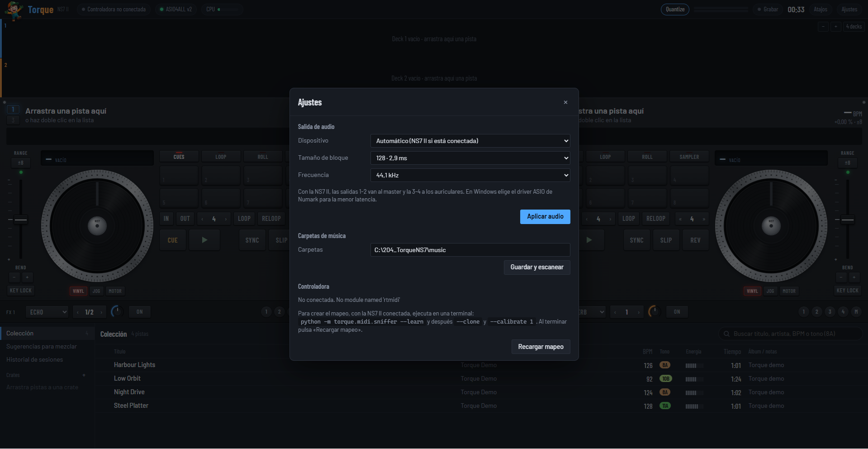Screen dimensions: 868x449
Task: Click the play triangle on the right deck
Action: (x=589, y=240)
